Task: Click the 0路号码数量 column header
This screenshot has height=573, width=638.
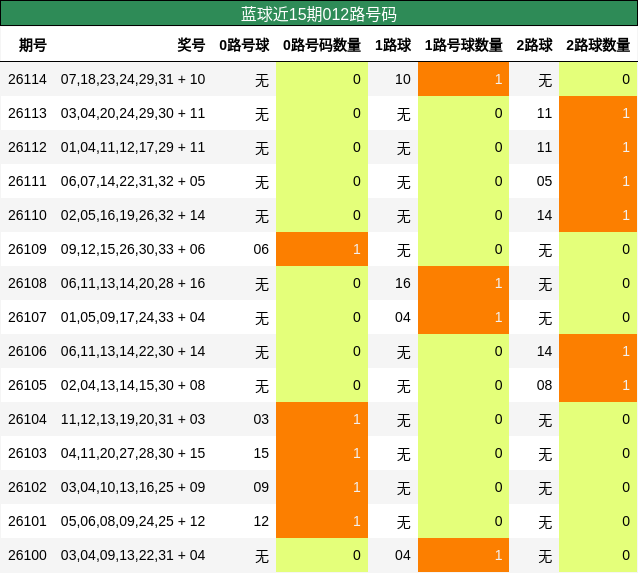Action: pos(322,45)
